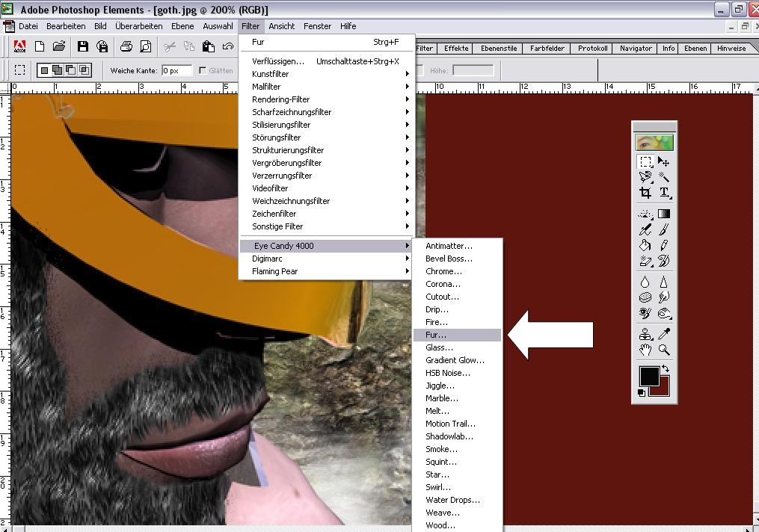
Task: Select the Sponge tool
Action: 645,297
